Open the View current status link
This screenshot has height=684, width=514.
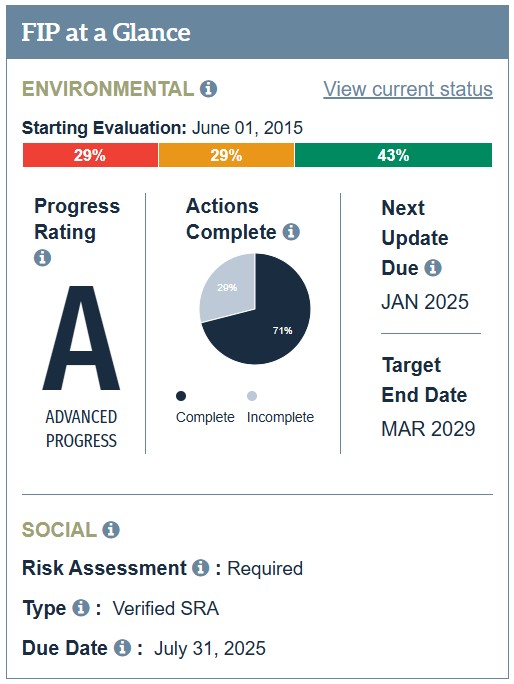[x=408, y=89]
